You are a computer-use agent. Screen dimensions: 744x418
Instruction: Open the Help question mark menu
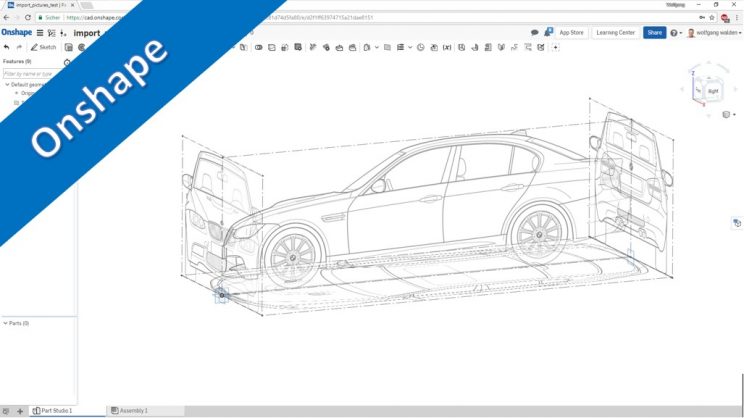coord(675,33)
